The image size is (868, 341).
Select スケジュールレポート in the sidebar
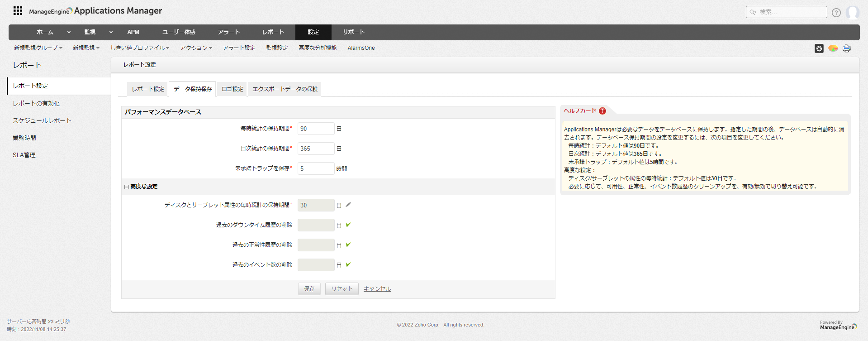click(42, 120)
